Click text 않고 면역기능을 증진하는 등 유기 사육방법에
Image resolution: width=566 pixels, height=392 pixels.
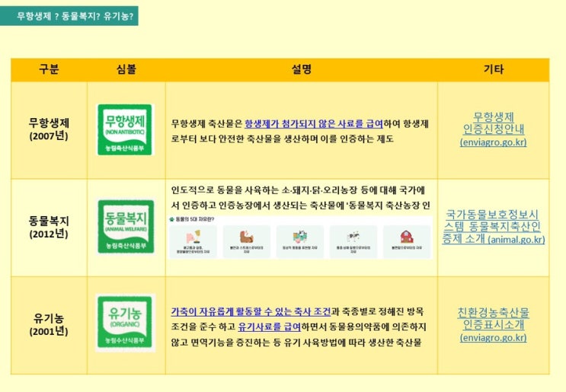coord(258,343)
